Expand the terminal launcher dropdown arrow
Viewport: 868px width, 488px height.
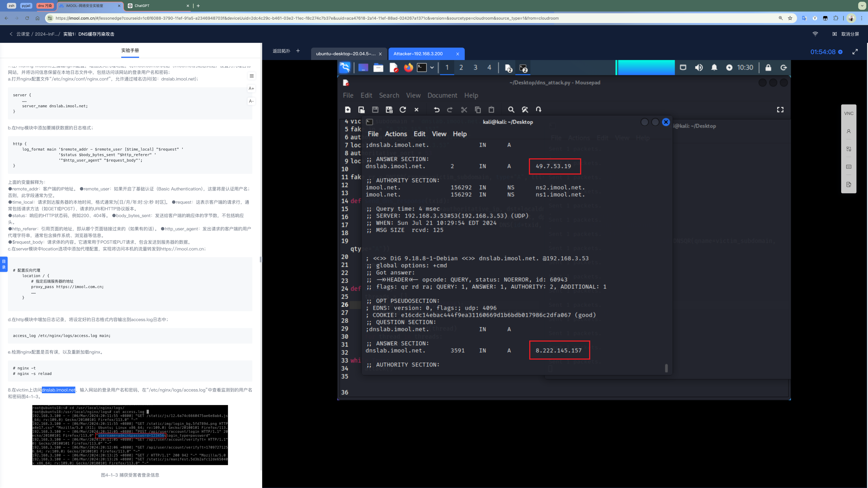[x=432, y=68]
